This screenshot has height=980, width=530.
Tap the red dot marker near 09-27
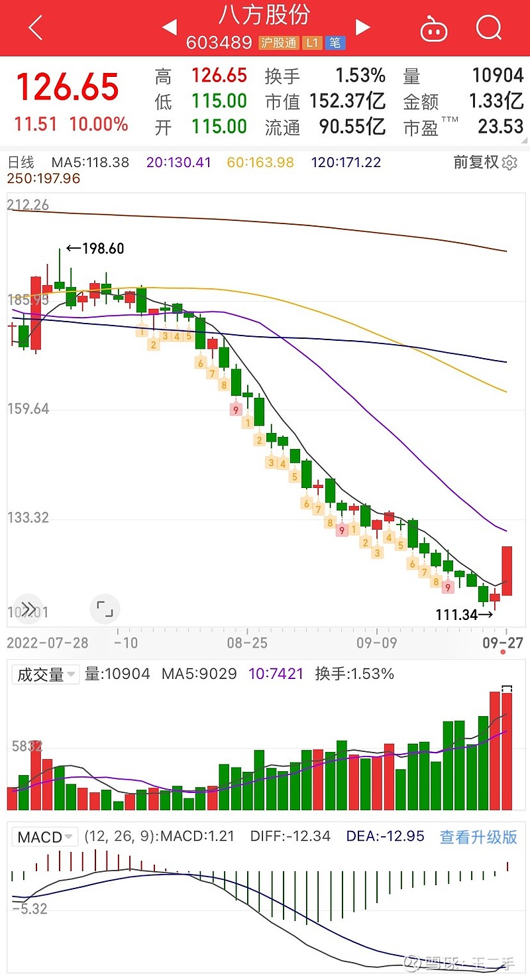click(x=502, y=653)
